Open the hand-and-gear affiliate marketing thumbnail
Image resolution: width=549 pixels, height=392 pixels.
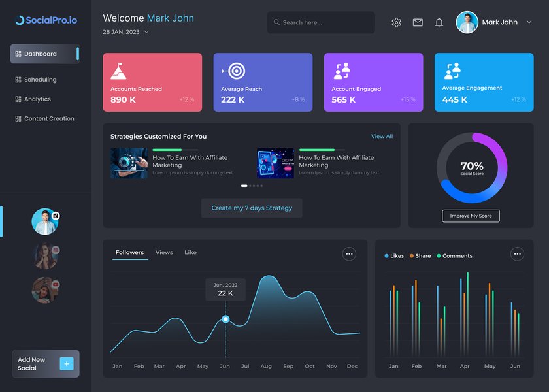point(129,163)
